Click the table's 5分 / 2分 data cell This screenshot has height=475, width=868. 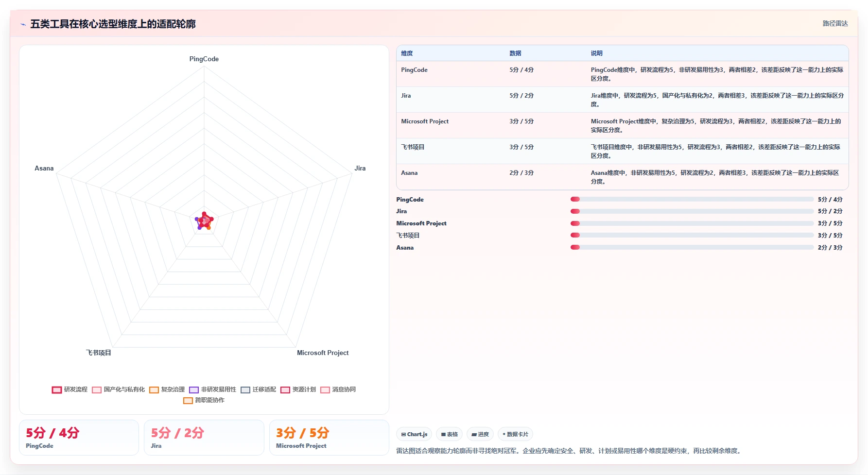[x=521, y=96]
